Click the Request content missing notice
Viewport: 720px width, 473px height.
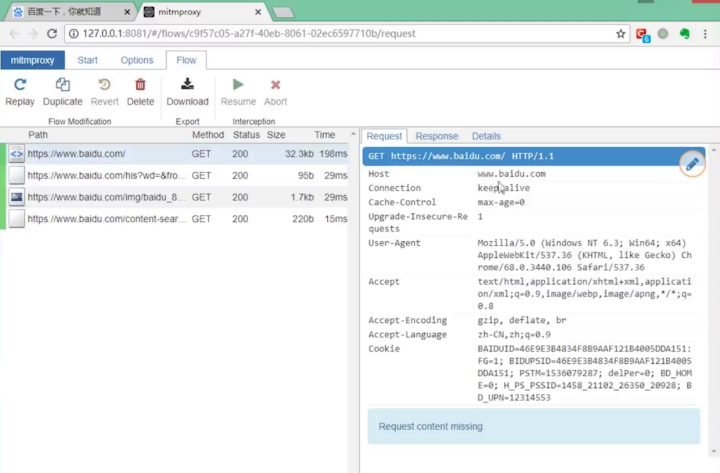tap(534, 426)
